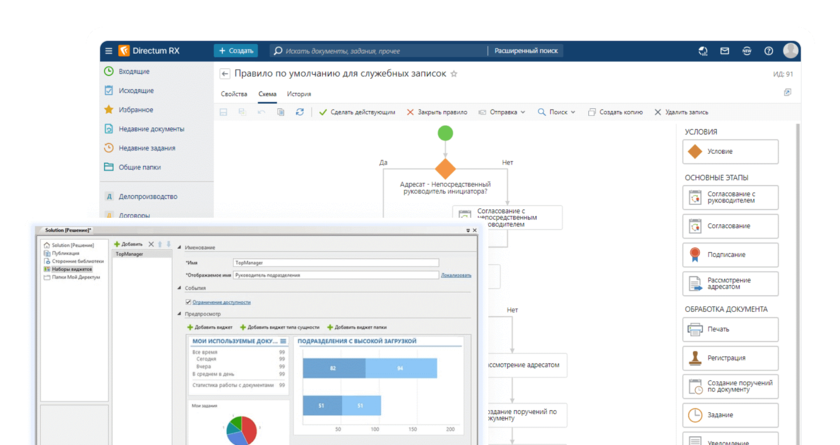840x445 pixels.
Task: Open the Входящие inbox folder
Action: click(x=134, y=72)
